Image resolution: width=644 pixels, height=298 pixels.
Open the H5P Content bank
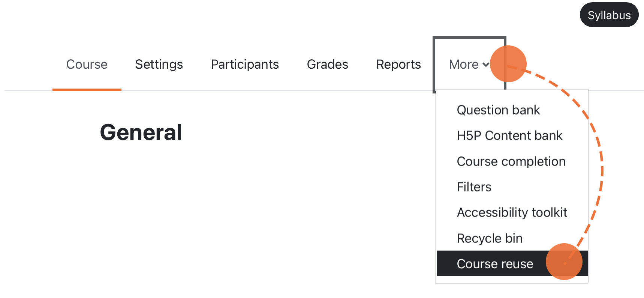pos(509,135)
